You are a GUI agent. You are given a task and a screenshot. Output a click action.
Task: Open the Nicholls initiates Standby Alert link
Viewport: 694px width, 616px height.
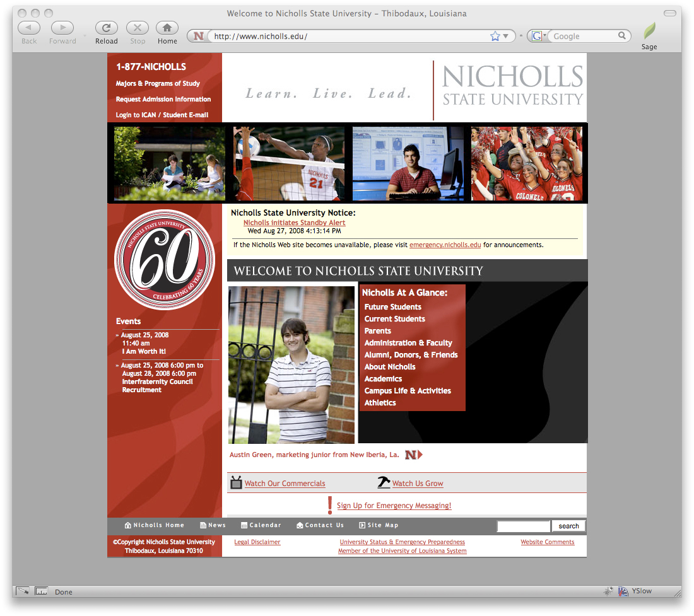pos(294,223)
